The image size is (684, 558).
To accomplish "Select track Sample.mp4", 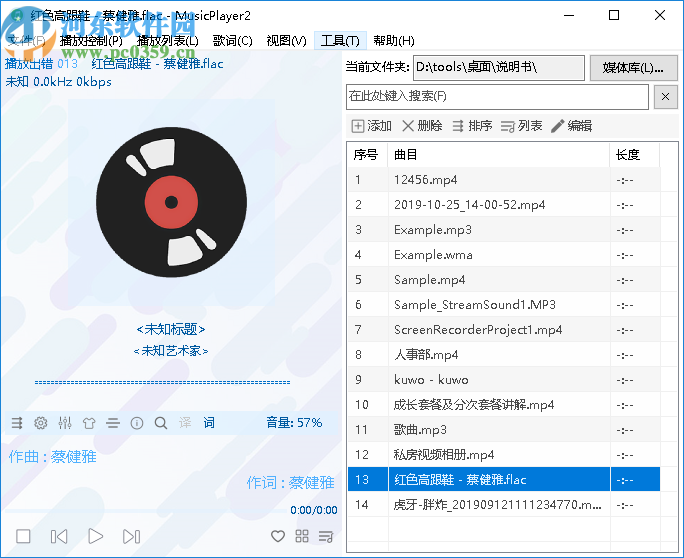I will pyautogui.click(x=504, y=280).
